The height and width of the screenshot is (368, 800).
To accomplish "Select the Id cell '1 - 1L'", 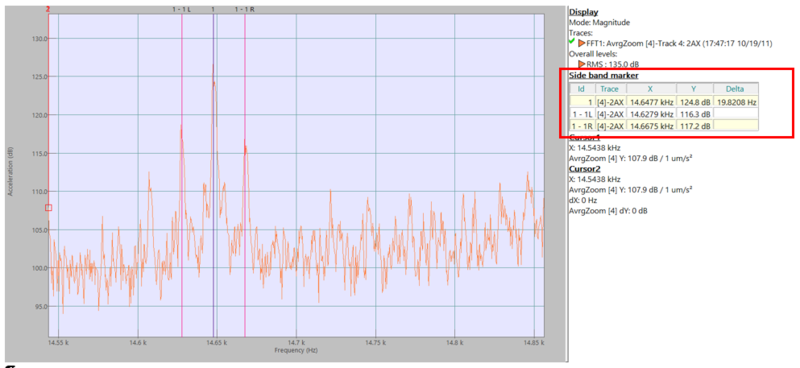I will click(582, 113).
